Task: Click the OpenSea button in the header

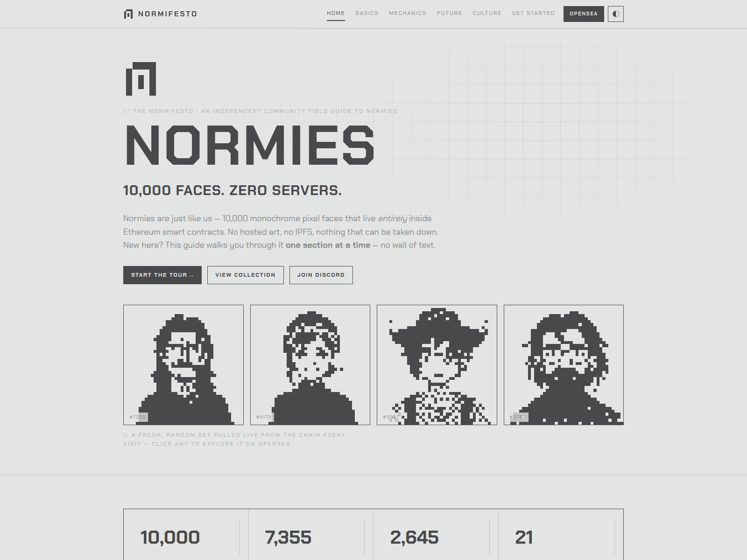Action: (584, 14)
